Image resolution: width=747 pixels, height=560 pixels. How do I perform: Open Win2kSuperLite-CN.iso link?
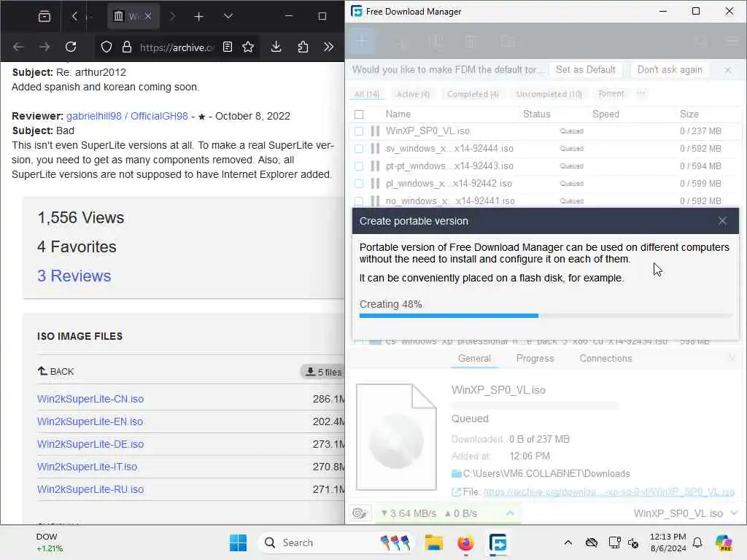click(x=90, y=399)
